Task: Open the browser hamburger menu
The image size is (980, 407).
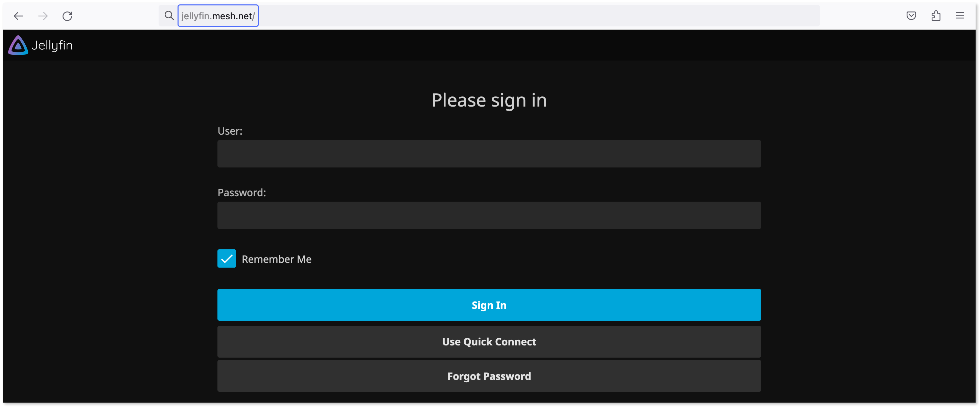Action: point(960,16)
